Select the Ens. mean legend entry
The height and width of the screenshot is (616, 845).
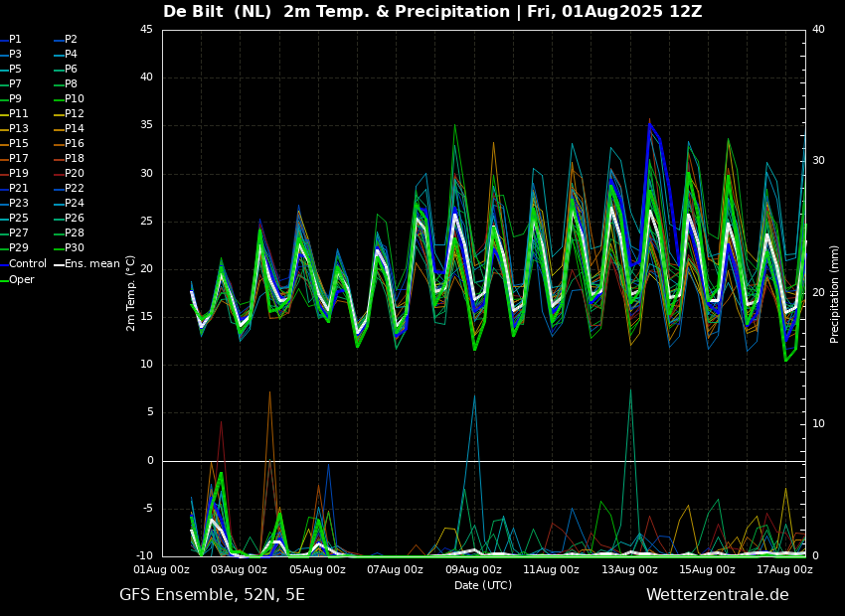coord(87,264)
